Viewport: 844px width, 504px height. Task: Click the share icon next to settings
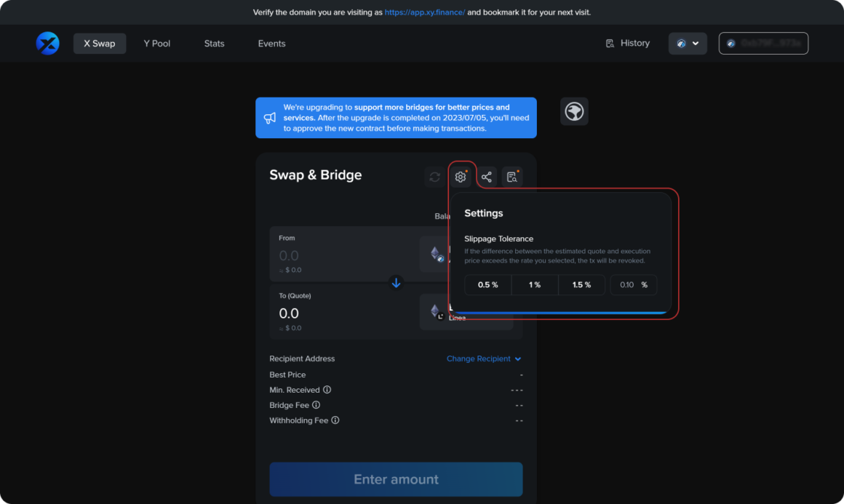[486, 176]
